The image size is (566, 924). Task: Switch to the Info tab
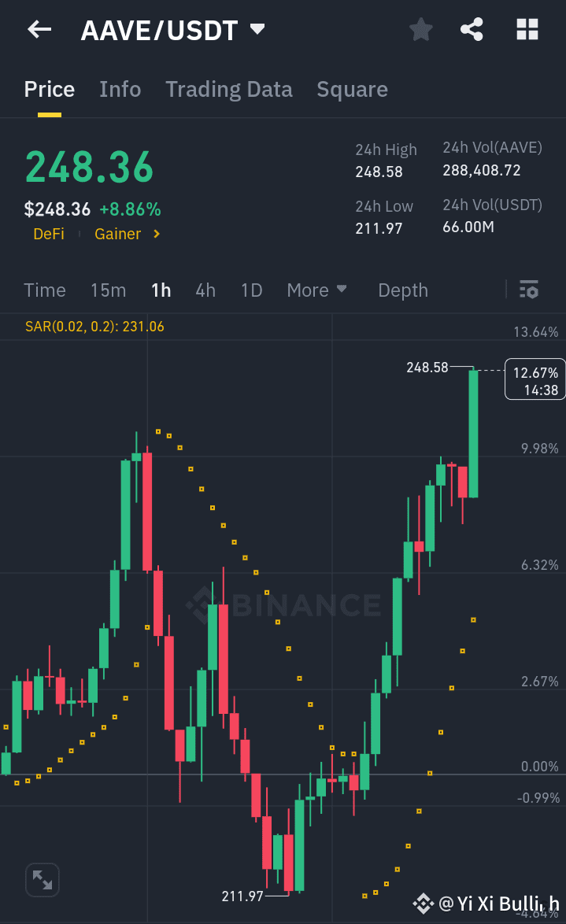[120, 89]
